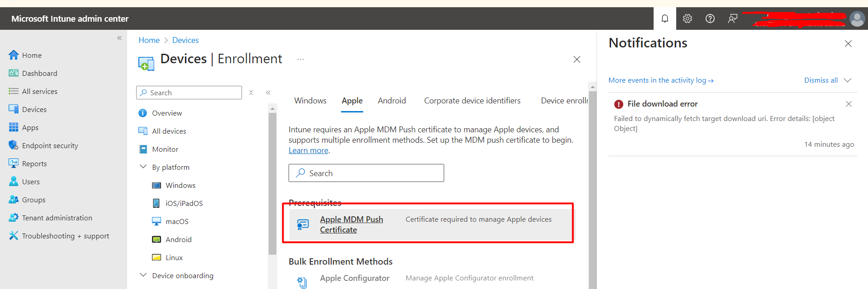Focus the Apple enrollment Search box
Image resolution: width=868 pixels, height=289 pixels.
pos(366,173)
